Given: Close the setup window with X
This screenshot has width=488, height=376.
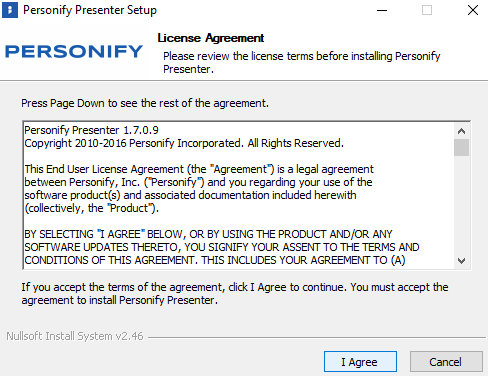Looking at the screenshot, I should pos(473,10).
